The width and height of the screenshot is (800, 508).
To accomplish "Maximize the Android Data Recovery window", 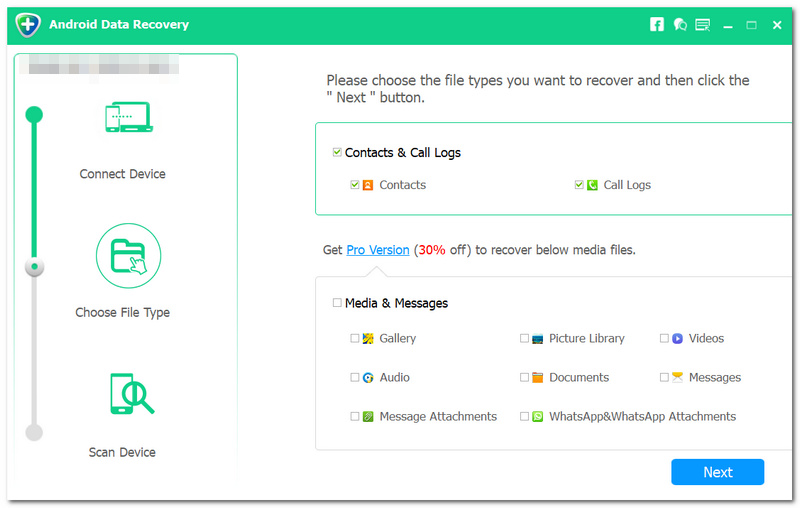I will point(751,25).
